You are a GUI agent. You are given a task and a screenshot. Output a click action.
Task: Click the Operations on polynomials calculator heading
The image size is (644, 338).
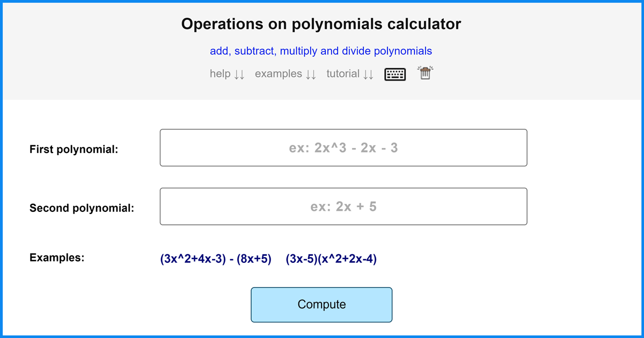pos(321,24)
